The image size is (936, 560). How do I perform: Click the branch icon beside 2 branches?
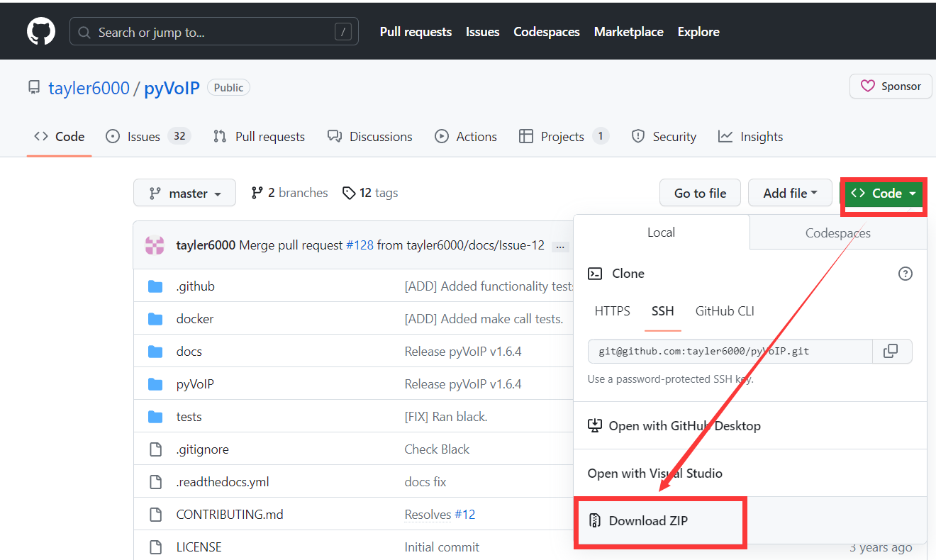point(257,192)
